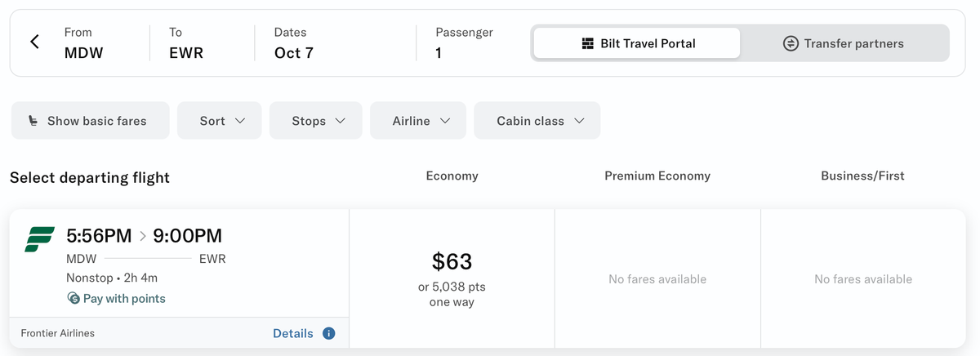980x356 pixels.
Task: Toggle Show basic fares
Action: 90,121
